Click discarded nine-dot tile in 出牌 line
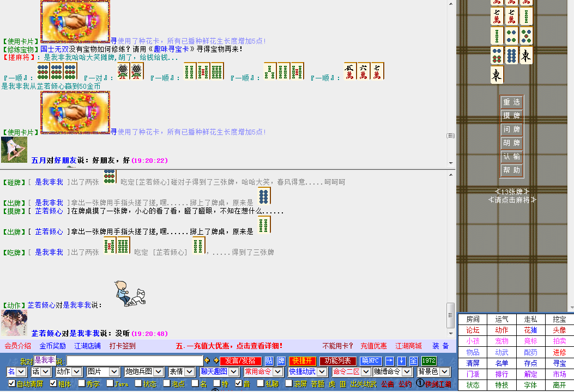 pyautogui.click(x=264, y=195)
